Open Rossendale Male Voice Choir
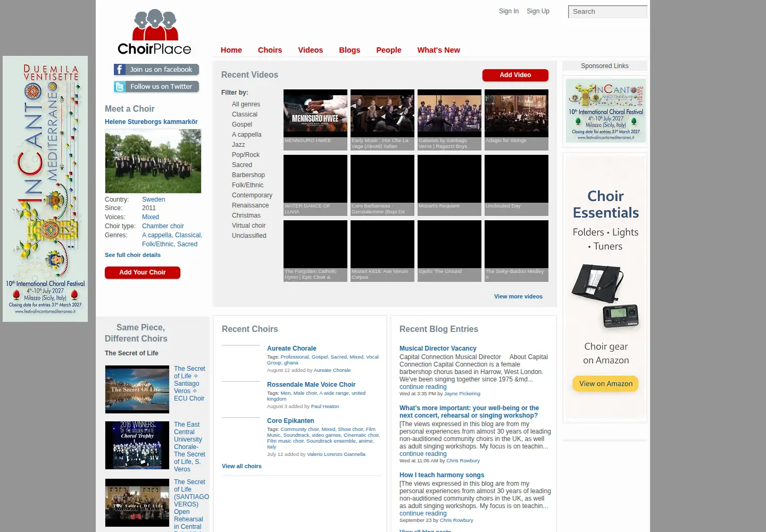Image resolution: width=766 pixels, height=532 pixels. click(x=311, y=385)
